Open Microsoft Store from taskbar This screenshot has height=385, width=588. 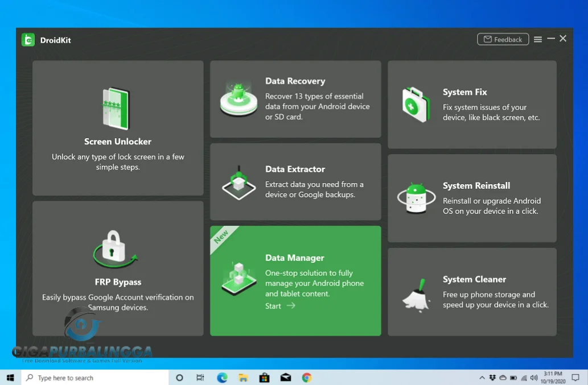click(x=264, y=378)
